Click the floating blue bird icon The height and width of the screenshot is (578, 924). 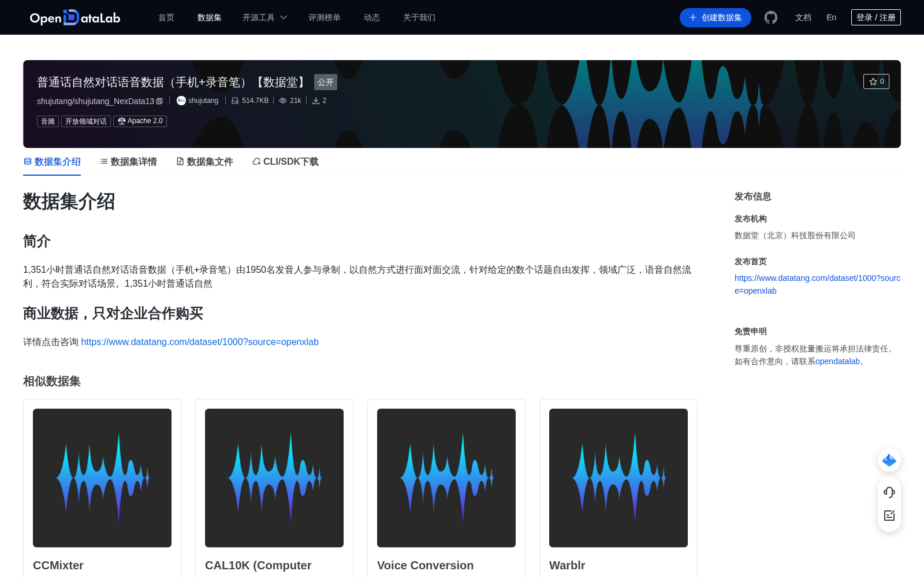pos(889,460)
